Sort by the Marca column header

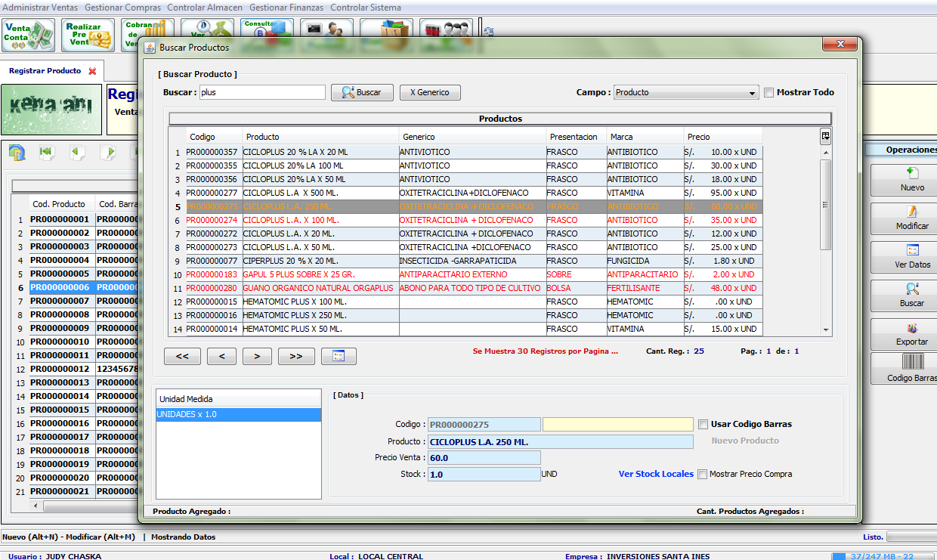(645, 137)
